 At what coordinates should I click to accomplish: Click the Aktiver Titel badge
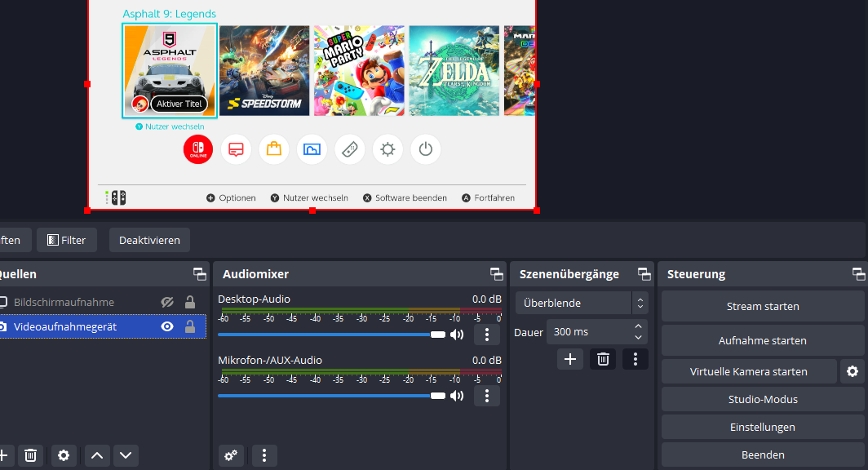click(x=179, y=104)
